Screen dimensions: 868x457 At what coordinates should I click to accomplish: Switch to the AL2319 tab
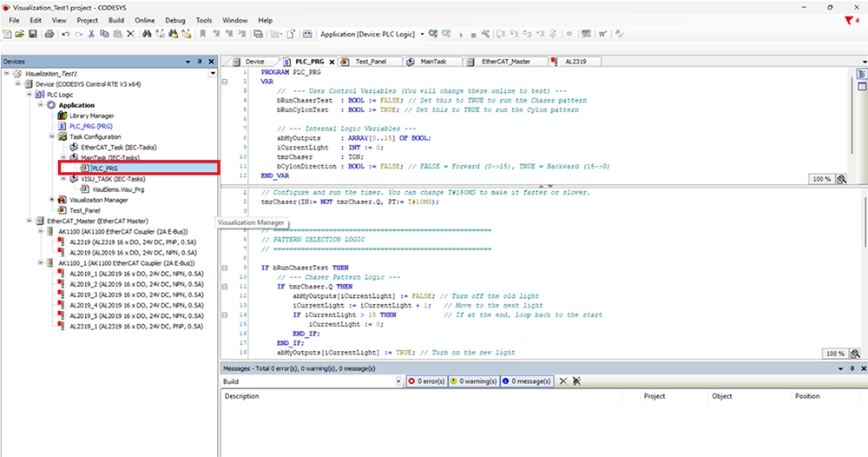(575, 62)
